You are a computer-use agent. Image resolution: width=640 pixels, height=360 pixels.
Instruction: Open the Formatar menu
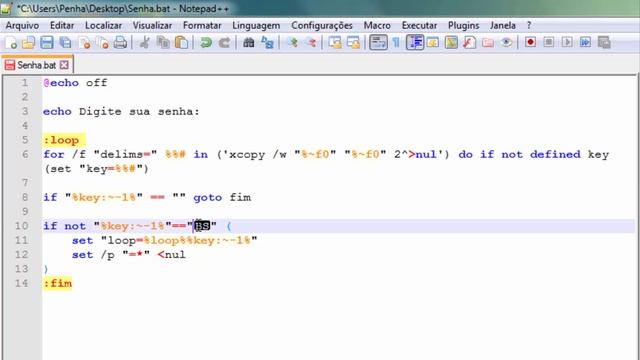pyautogui.click(x=202, y=25)
